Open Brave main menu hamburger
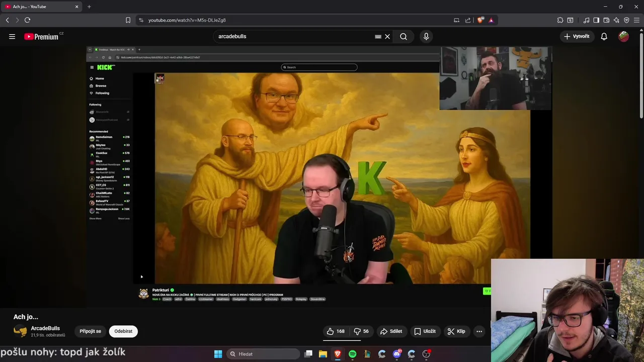This screenshot has width=644, height=362. (x=637, y=20)
